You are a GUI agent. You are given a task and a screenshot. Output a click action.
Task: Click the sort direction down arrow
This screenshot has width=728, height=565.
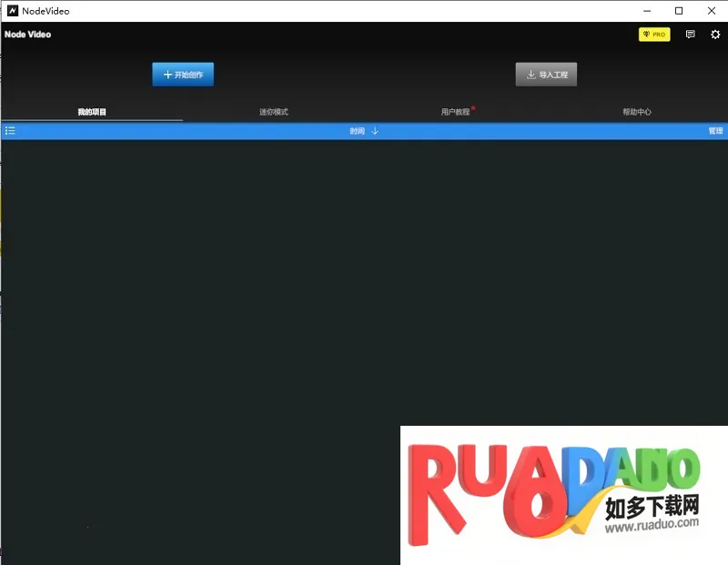tap(375, 131)
